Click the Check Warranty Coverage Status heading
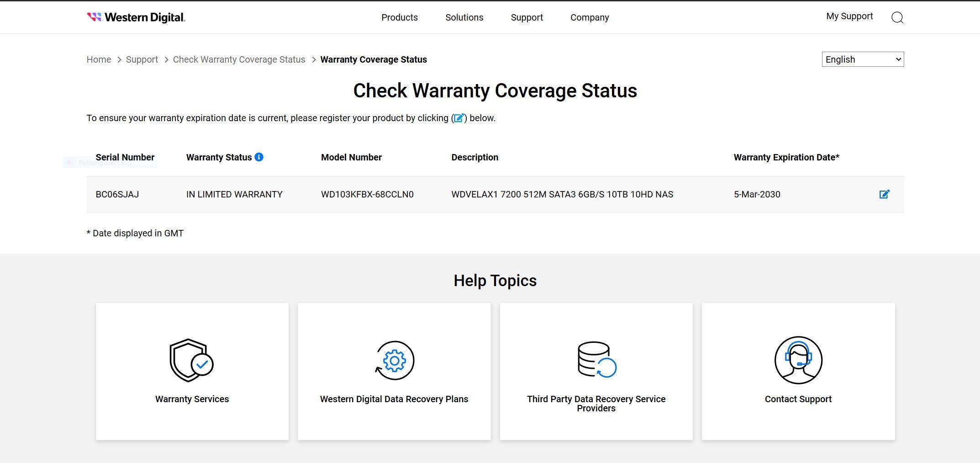 click(495, 90)
